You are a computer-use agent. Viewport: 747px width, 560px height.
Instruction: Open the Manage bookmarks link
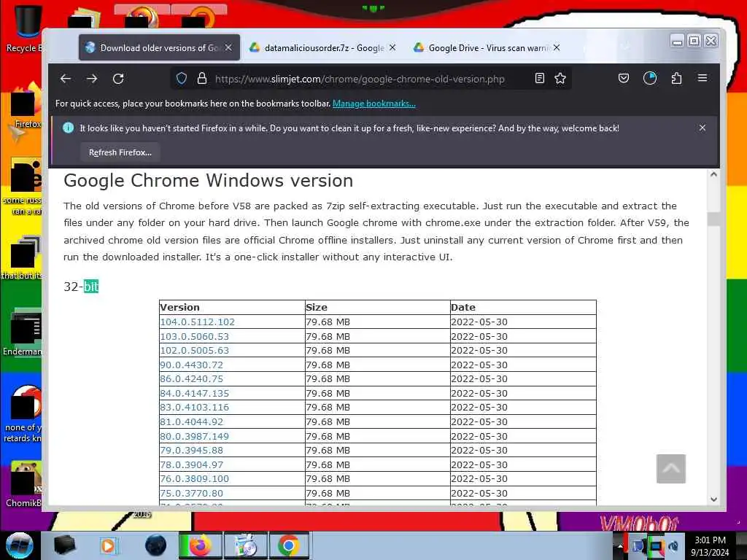(x=374, y=104)
